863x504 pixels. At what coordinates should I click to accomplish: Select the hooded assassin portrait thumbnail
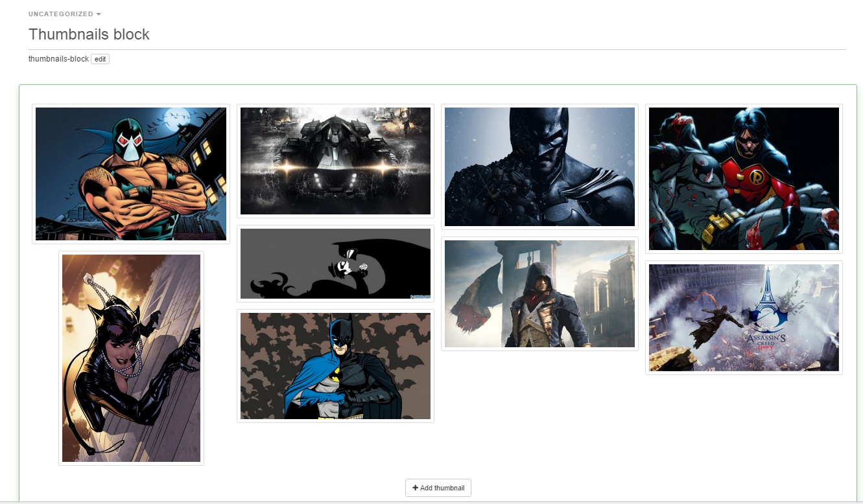[539, 294]
